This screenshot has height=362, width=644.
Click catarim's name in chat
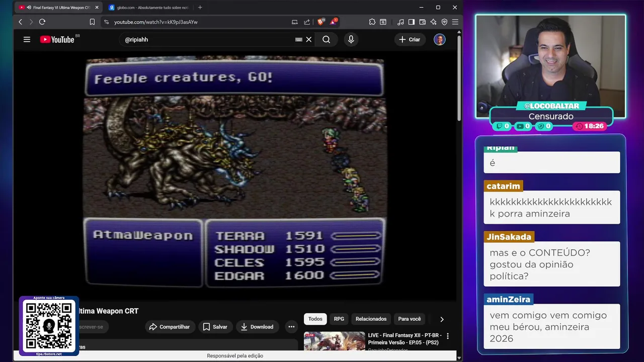point(503,186)
